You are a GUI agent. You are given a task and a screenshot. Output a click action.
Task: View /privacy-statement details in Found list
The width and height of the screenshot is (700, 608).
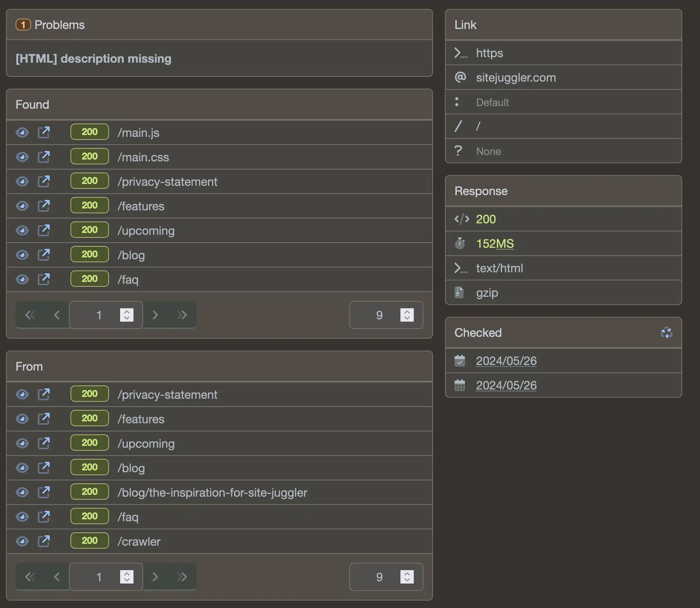[x=22, y=181]
